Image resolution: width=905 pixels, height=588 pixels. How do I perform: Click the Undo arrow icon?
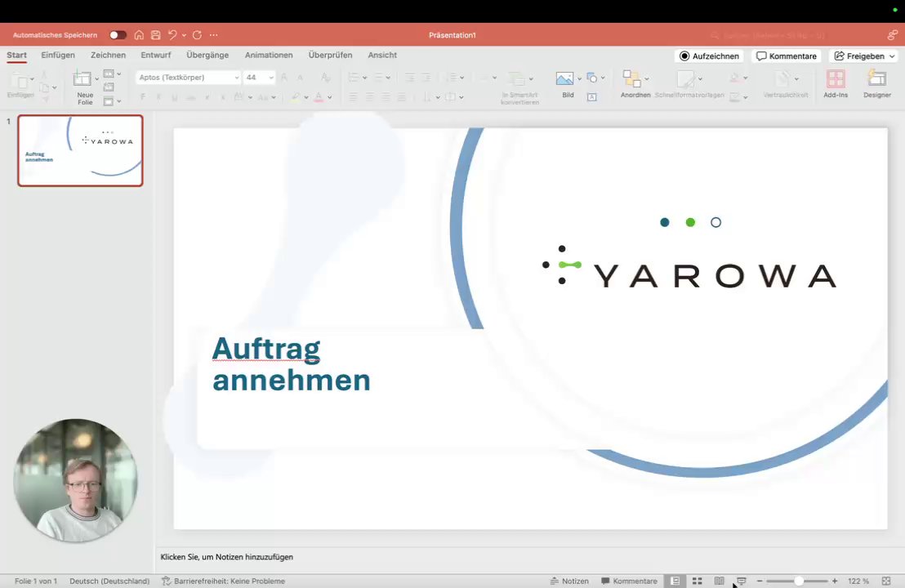click(172, 35)
